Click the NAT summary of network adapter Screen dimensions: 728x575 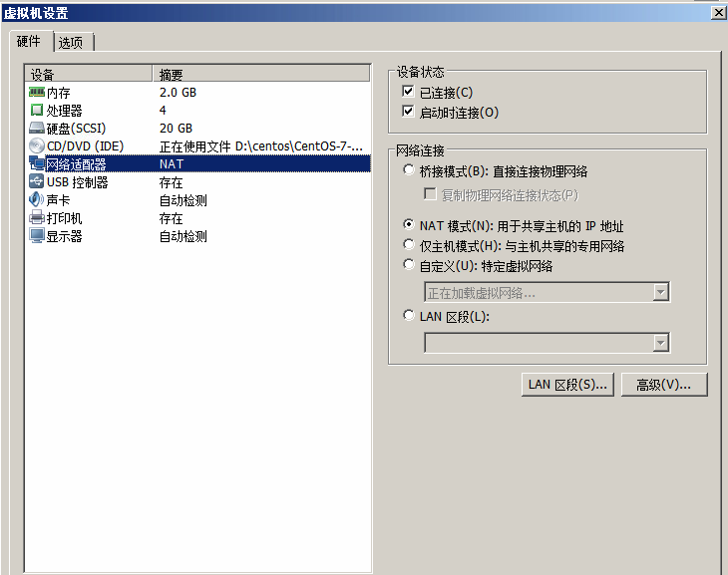(172, 164)
